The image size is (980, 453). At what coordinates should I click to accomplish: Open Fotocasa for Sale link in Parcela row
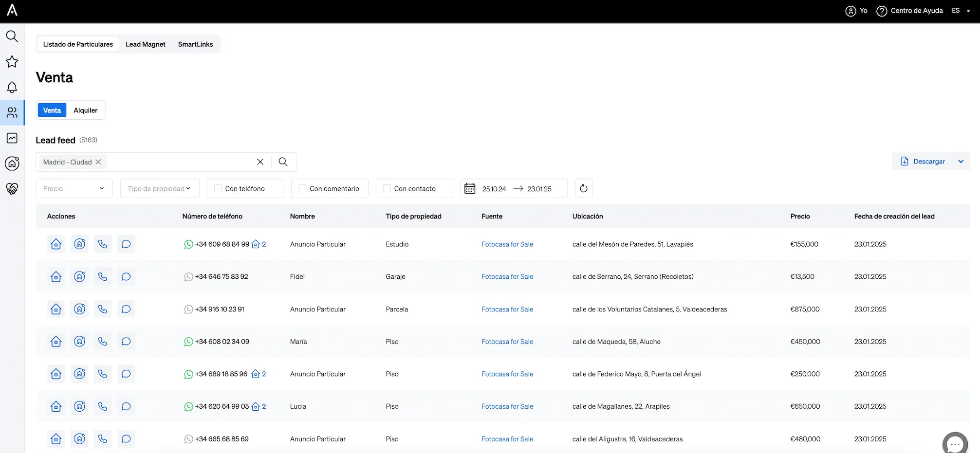click(507, 309)
